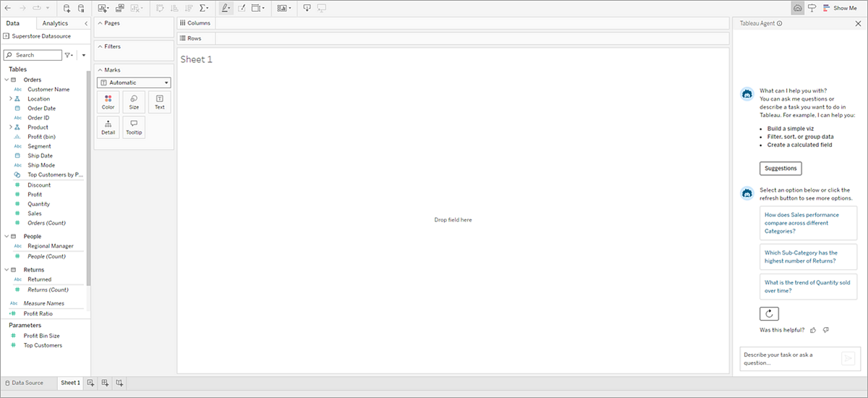Click the Undo back arrow in toolbar
This screenshot has width=868, height=398.
pos(8,8)
